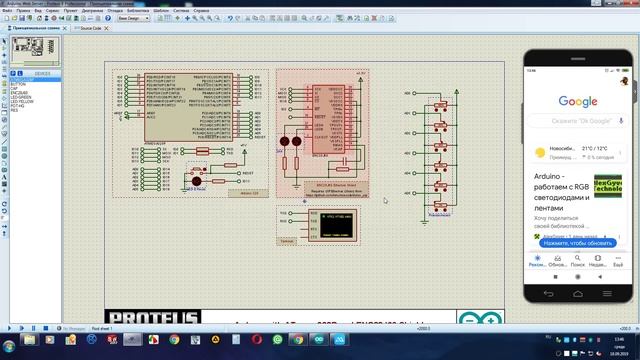Image resolution: width=640 pixels, height=360 pixels.
Task: Save the project with the floppy icon
Action: [22, 18]
